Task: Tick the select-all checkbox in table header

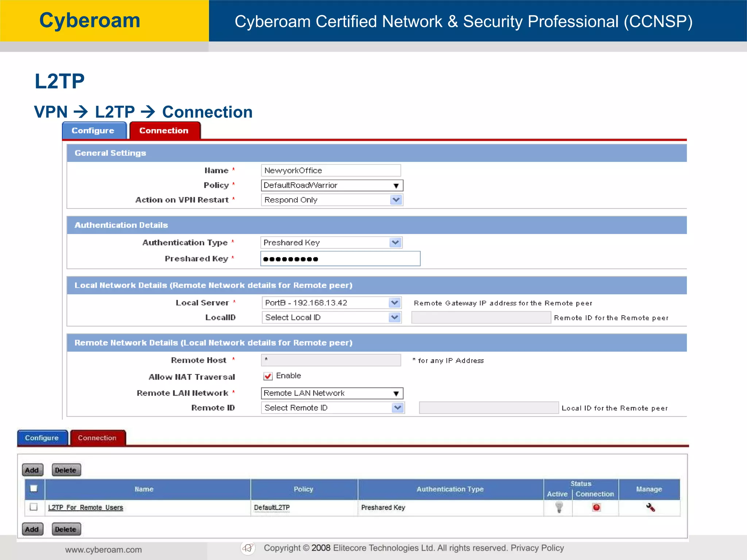Action: (x=34, y=489)
